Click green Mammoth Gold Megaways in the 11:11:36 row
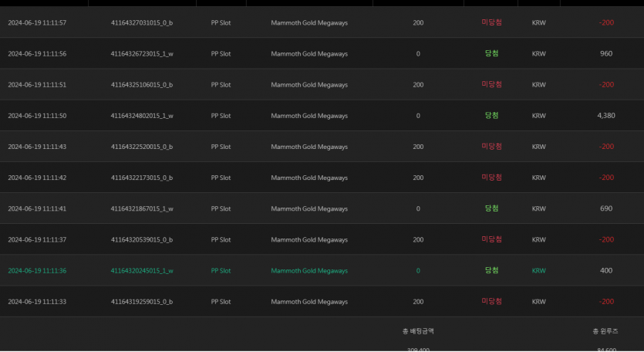 point(309,271)
